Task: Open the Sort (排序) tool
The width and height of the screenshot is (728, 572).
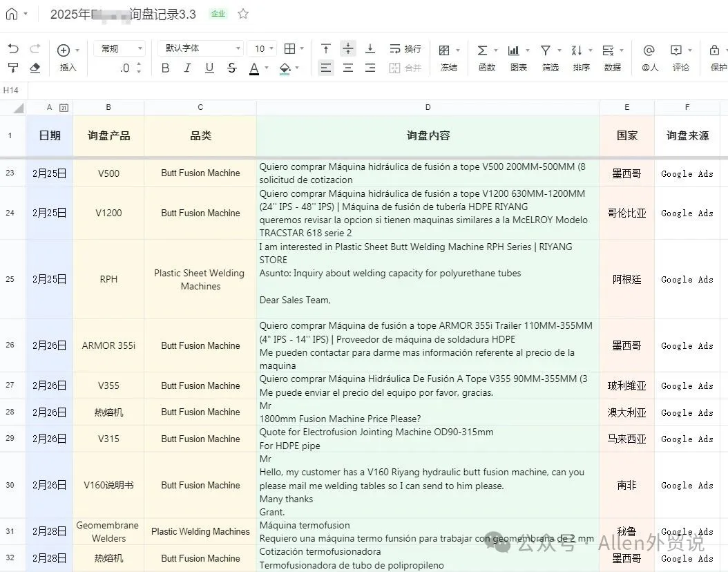Action: [582, 58]
